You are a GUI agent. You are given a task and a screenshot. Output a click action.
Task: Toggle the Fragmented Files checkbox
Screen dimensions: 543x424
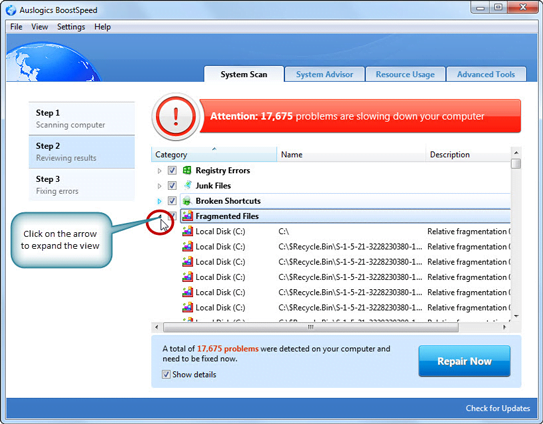[x=173, y=216]
